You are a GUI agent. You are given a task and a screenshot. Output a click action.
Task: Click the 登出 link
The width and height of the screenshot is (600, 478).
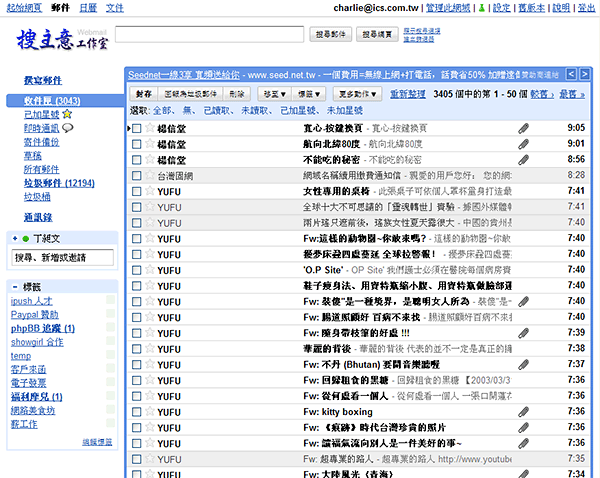pos(587,8)
